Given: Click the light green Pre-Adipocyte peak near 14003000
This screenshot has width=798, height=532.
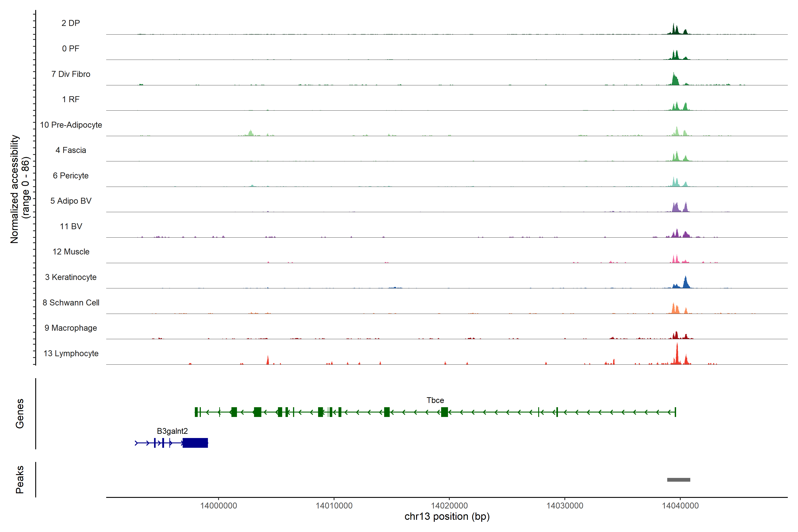Looking at the screenshot, I should [250, 133].
